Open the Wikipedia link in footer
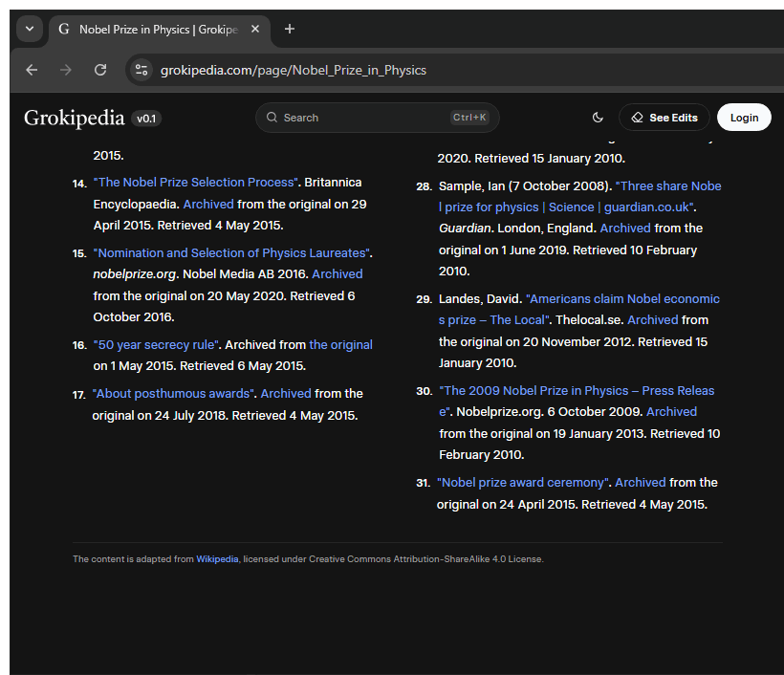The width and height of the screenshot is (784, 675). [x=217, y=559]
